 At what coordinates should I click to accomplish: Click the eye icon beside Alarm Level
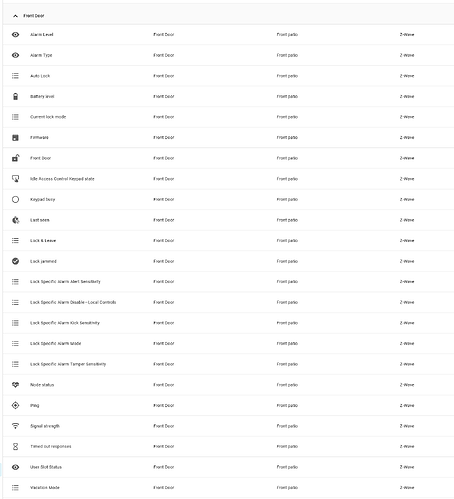(15, 35)
